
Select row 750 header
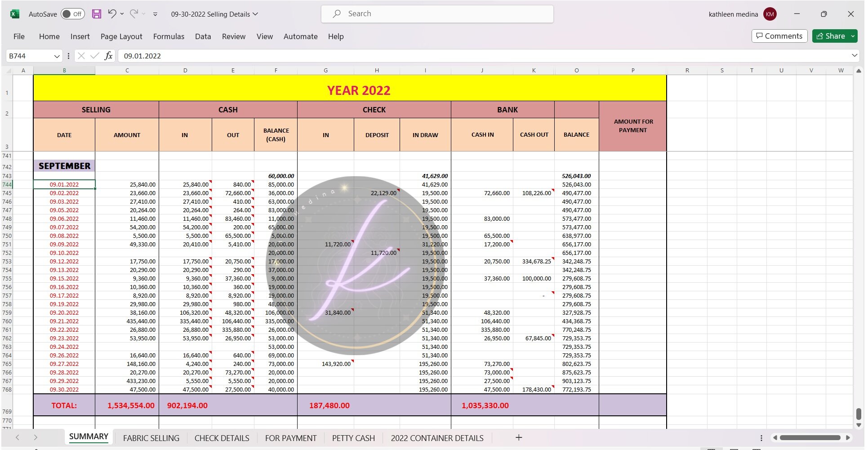click(x=7, y=236)
